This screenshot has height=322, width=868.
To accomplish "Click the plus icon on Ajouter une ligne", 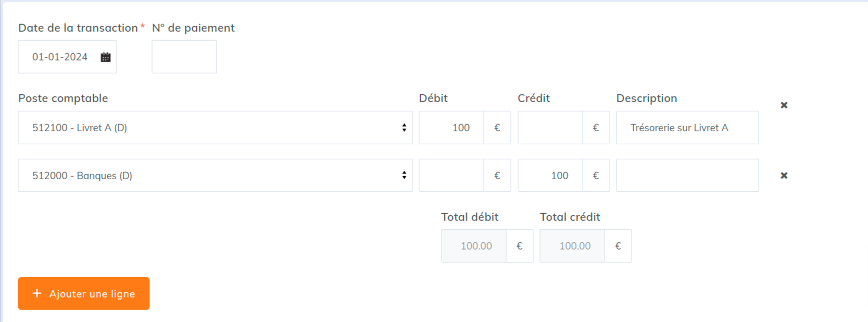I will (x=37, y=293).
